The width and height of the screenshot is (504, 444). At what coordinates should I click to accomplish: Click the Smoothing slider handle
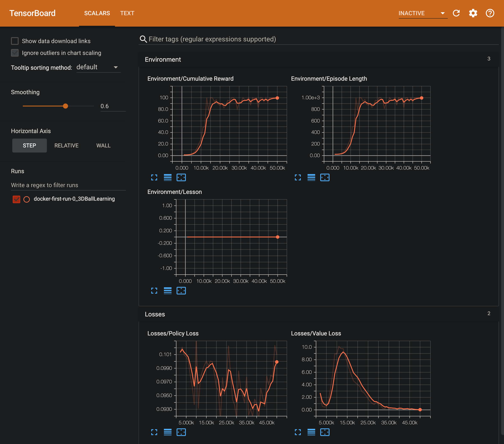pyautogui.click(x=65, y=106)
